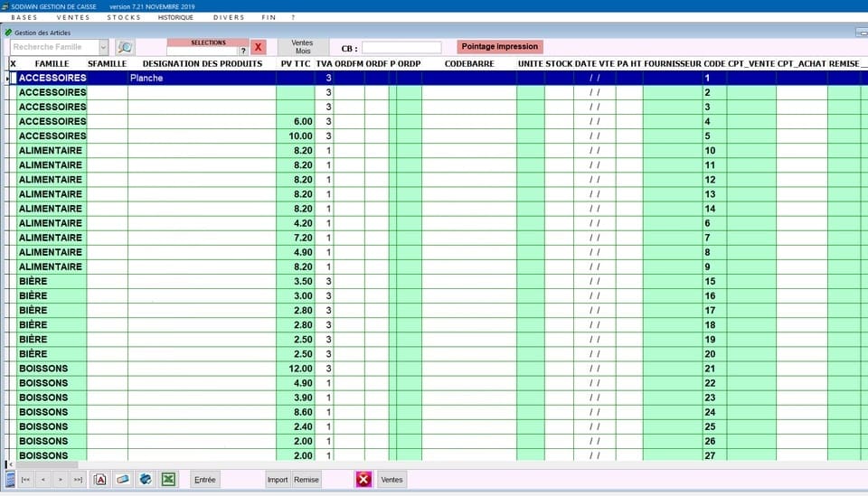Select the 'Planche' designation cell
The height and width of the screenshot is (496, 868).
(x=202, y=78)
